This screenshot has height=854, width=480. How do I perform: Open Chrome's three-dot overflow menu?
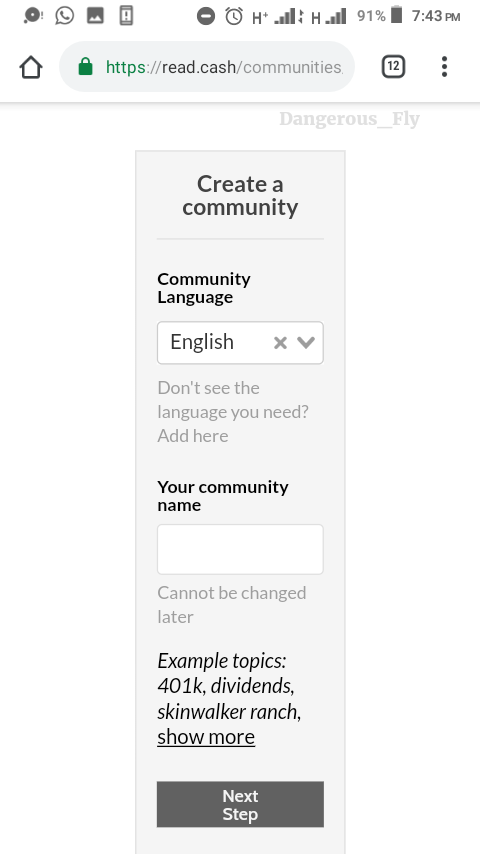tap(445, 67)
